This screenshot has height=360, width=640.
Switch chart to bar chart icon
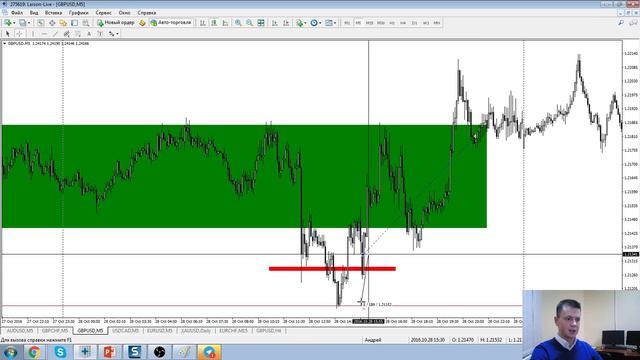click(202, 23)
